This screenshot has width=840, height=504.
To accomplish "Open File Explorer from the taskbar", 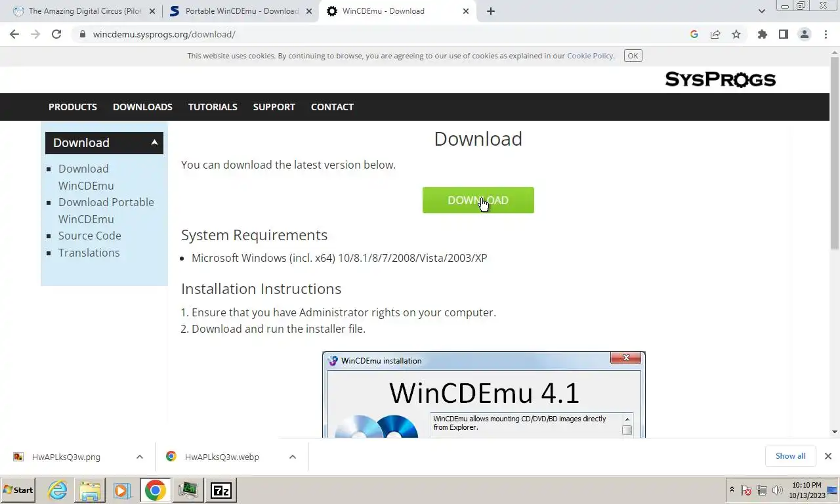I will [90, 490].
